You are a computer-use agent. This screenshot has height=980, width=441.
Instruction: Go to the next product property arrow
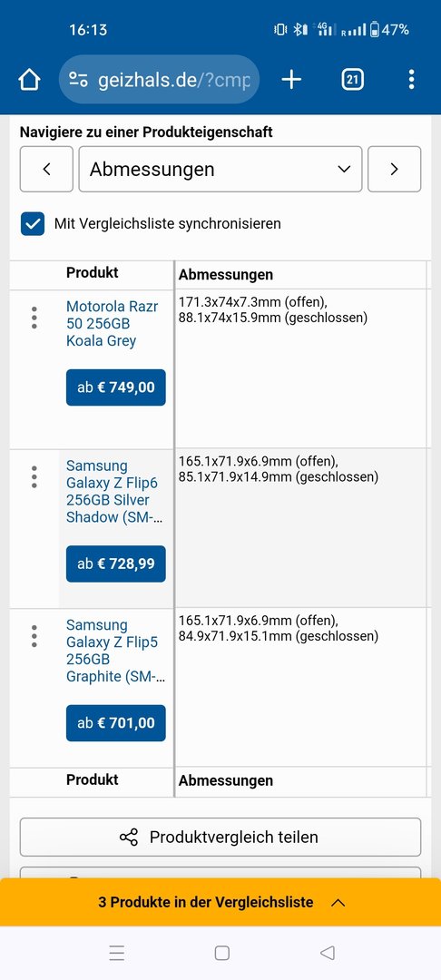click(394, 169)
